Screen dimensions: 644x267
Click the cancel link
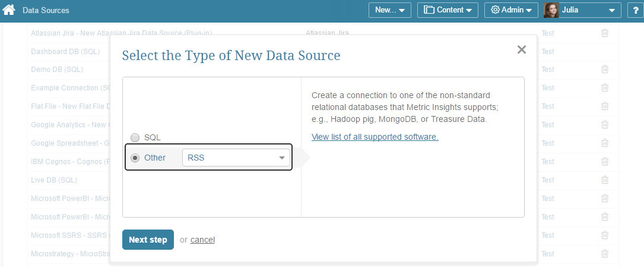coord(202,240)
